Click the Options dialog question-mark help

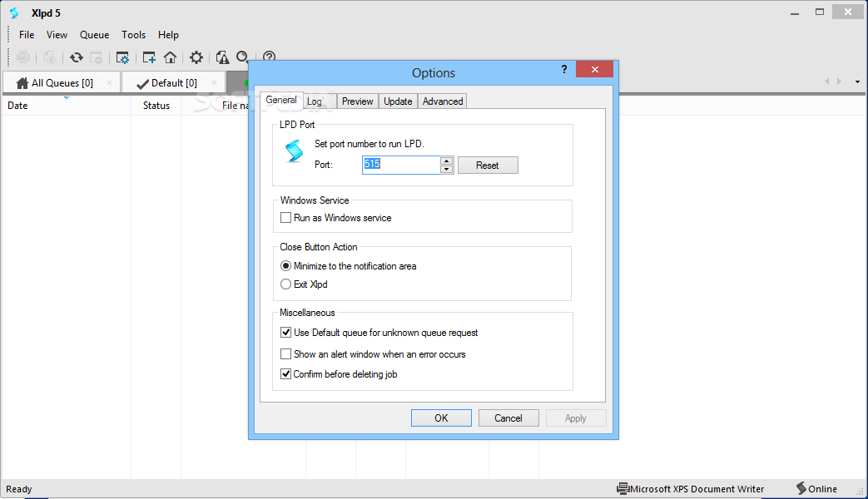(x=564, y=69)
